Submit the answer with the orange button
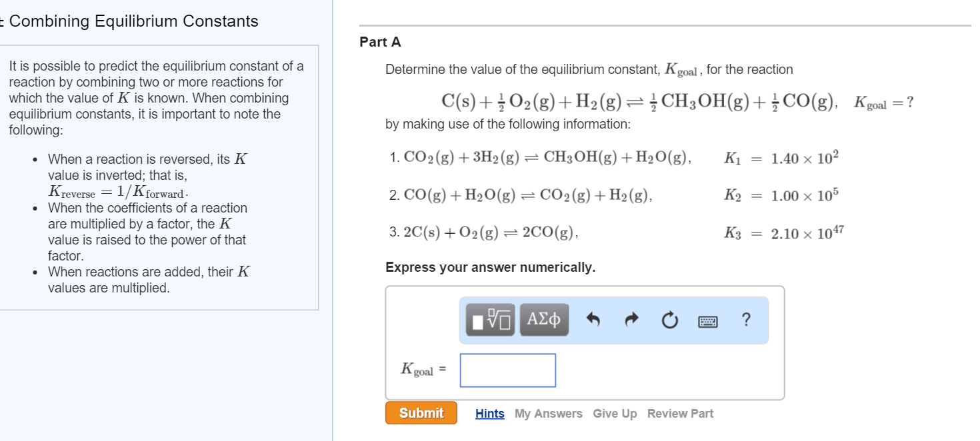 [421, 413]
